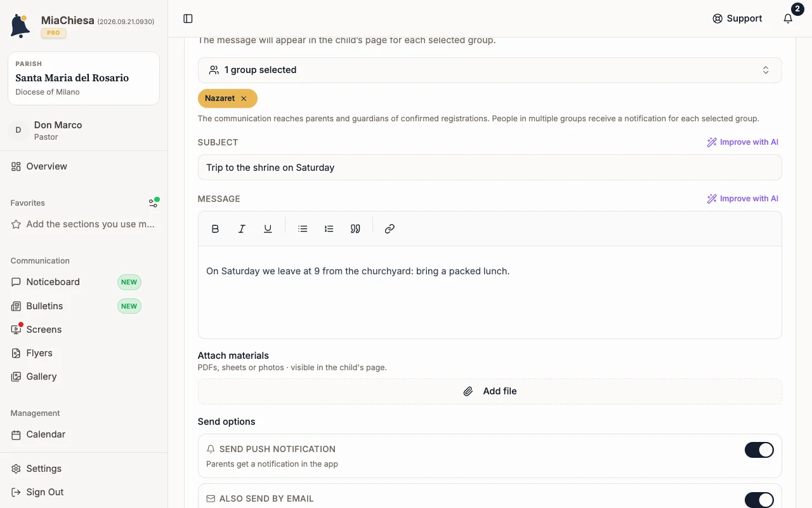Expand the '1 group selected' dropdown
The height and width of the screenshot is (508, 812).
tap(490, 70)
